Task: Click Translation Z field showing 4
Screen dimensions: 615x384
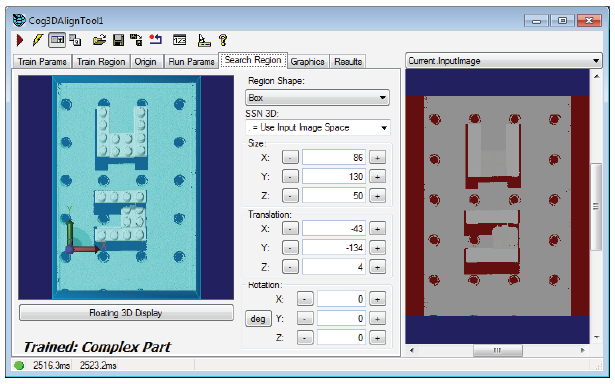Action: click(x=334, y=267)
